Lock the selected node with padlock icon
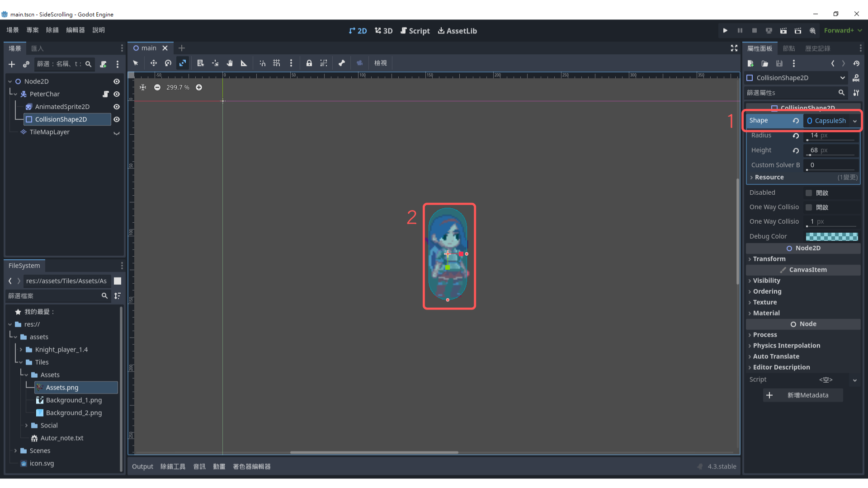This screenshot has height=488, width=868. click(x=309, y=63)
